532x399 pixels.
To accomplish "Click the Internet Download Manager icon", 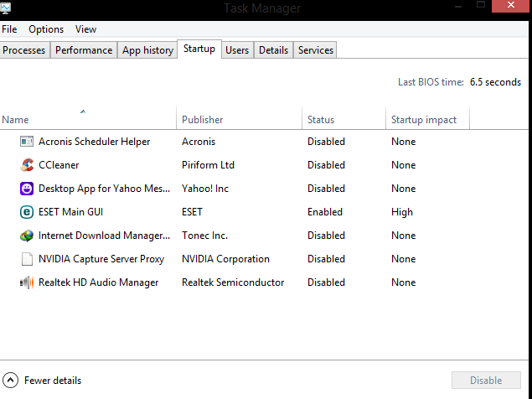I will (27, 236).
